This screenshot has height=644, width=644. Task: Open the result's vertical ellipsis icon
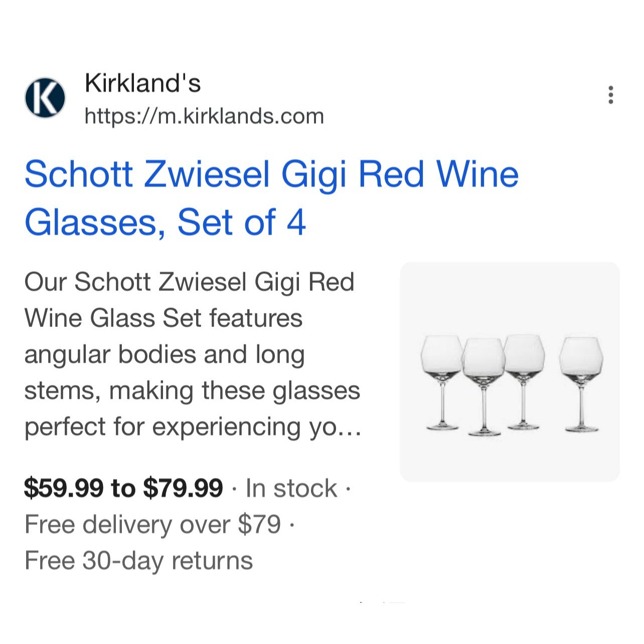(611, 95)
